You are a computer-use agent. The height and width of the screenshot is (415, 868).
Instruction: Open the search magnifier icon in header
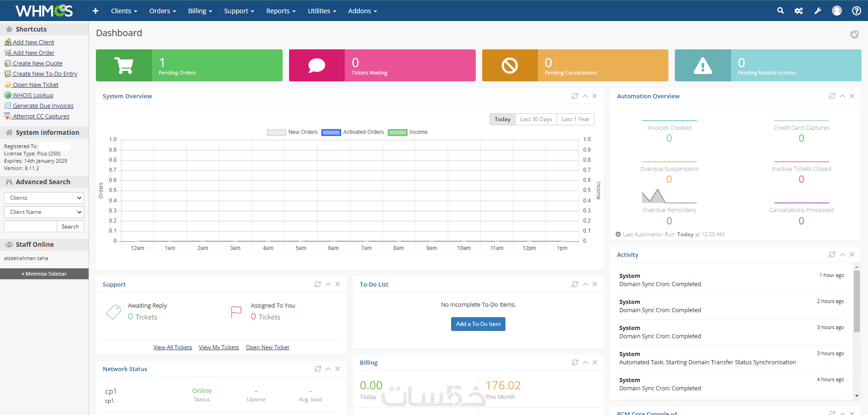[780, 11]
